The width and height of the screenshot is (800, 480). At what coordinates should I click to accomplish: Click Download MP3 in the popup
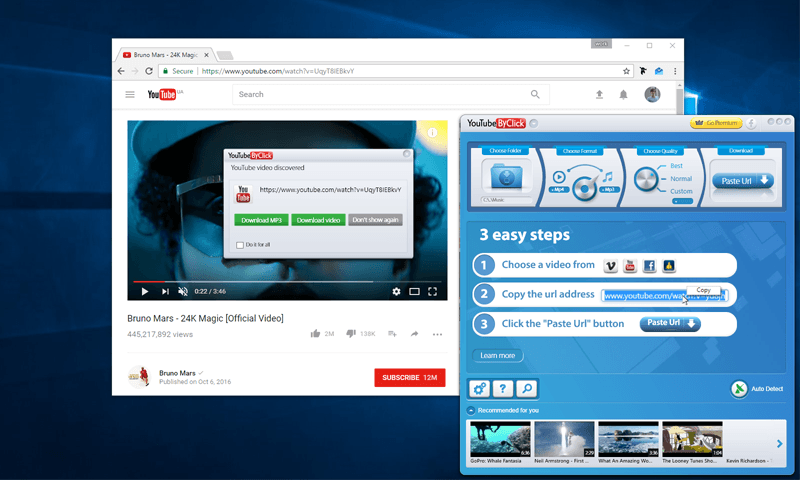[261, 220]
